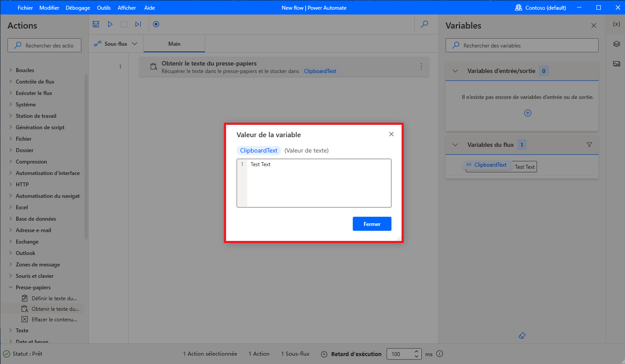Filter the Variables du flux list
This screenshot has width=625, height=364.
click(x=589, y=144)
